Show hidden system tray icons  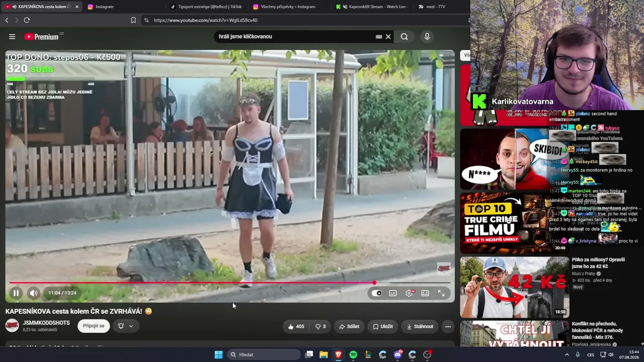pos(567,354)
